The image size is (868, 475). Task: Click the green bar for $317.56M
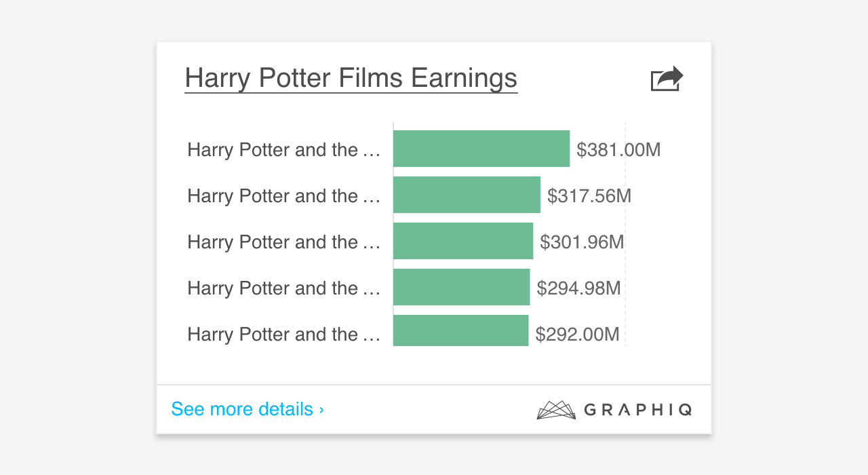[467, 195]
